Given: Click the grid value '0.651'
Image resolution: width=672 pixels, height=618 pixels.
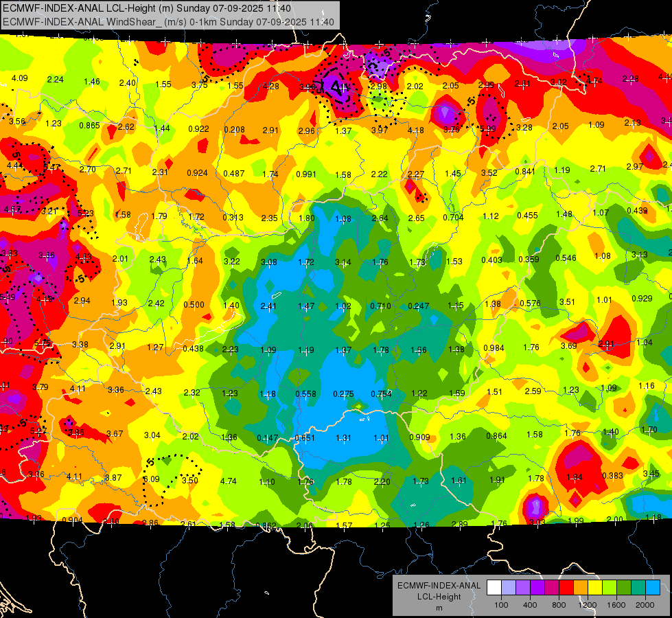Looking at the screenshot, I should click(x=305, y=438).
